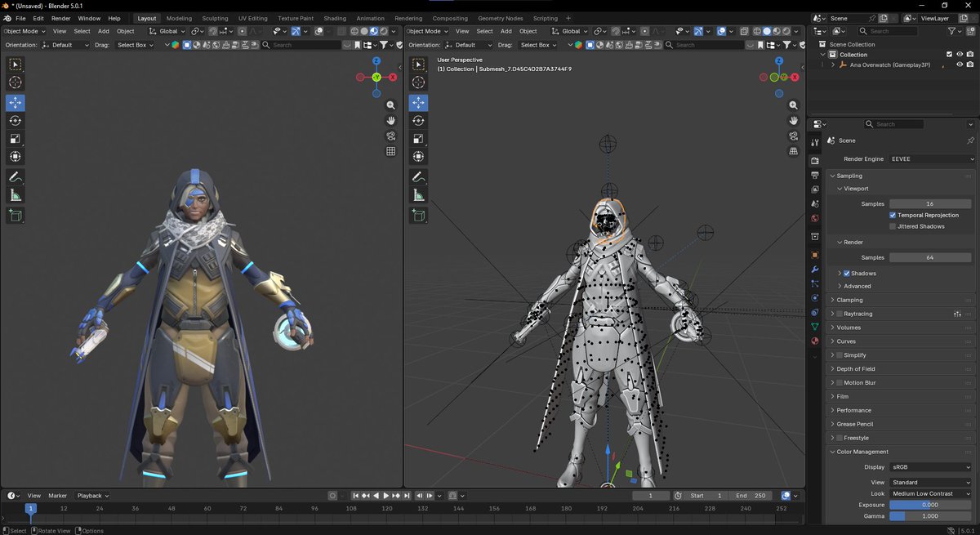Open the Output properties tab
980x535 pixels.
[815, 175]
